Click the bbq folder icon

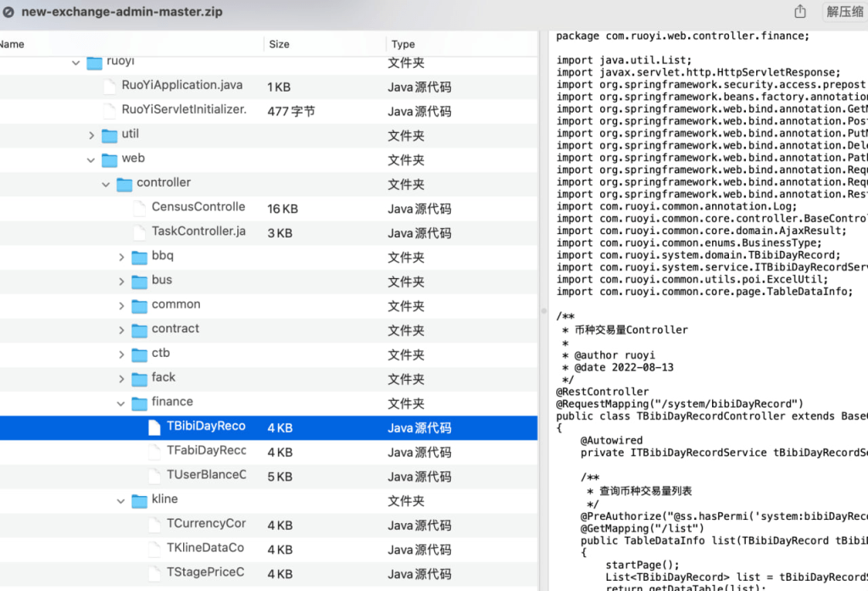[139, 257]
